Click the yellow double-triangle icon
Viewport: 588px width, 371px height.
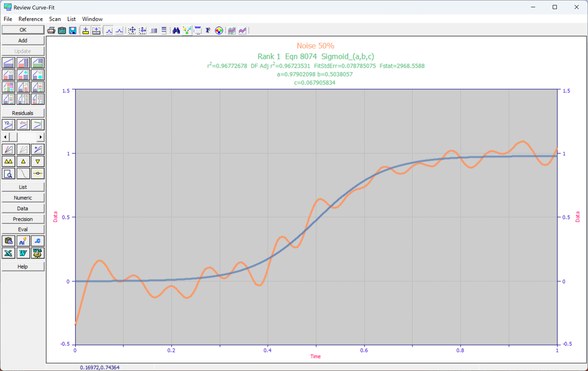(x=8, y=161)
